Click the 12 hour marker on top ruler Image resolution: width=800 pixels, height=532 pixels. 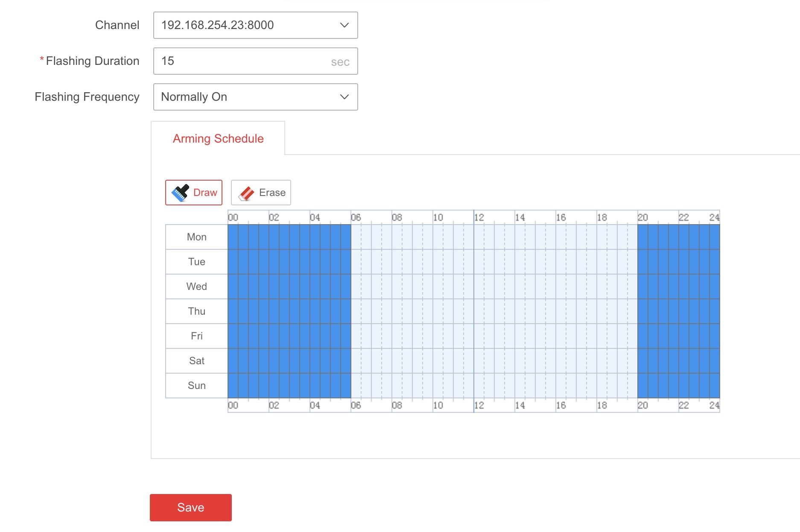tap(479, 217)
